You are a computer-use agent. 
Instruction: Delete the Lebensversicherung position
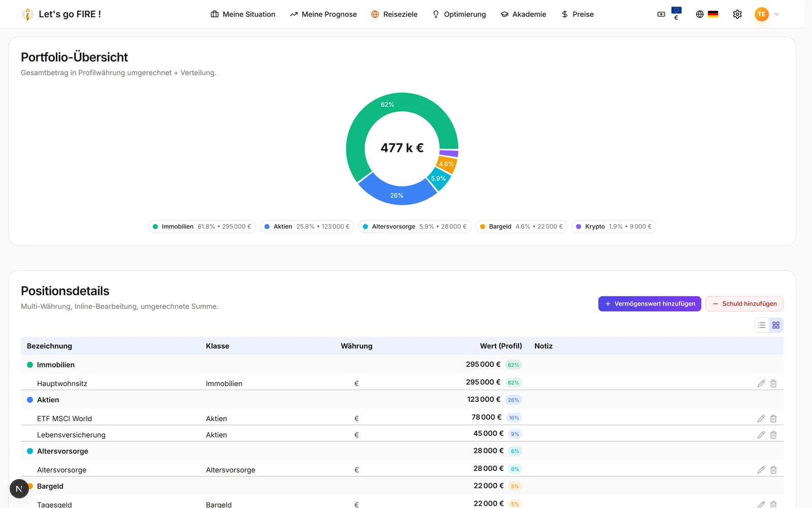pos(773,435)
